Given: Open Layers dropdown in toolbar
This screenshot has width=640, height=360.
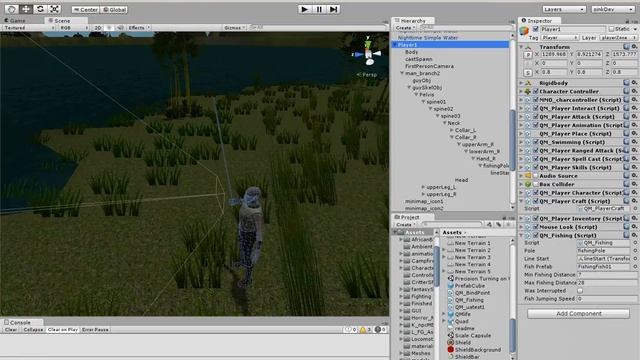Looking at the screenshot, I should pos(564,9).
